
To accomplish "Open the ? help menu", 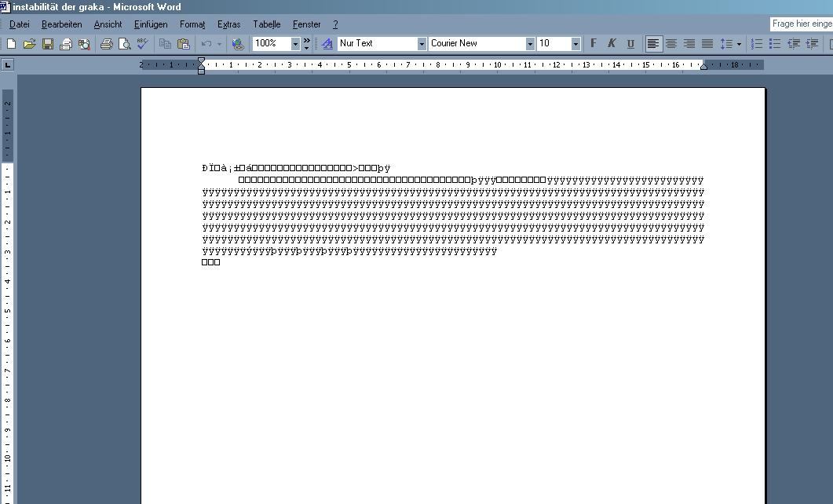I will click(335, 24).
